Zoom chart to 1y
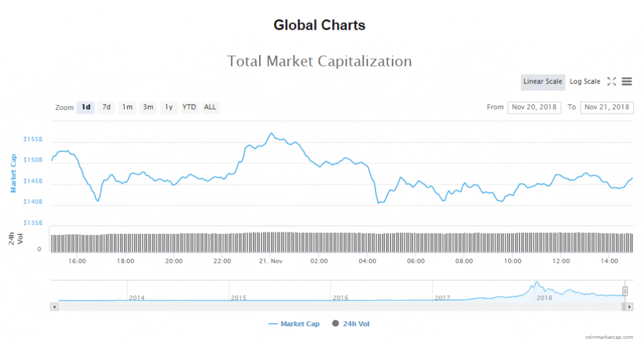Viewport: 644px width, 345px height. (x=169, y=107)
